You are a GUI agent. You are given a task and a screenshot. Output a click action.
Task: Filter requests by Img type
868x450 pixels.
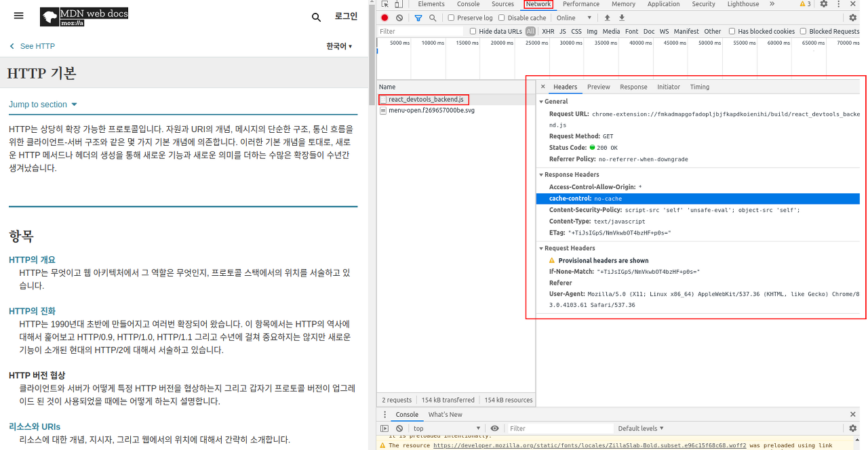point(592,31)
